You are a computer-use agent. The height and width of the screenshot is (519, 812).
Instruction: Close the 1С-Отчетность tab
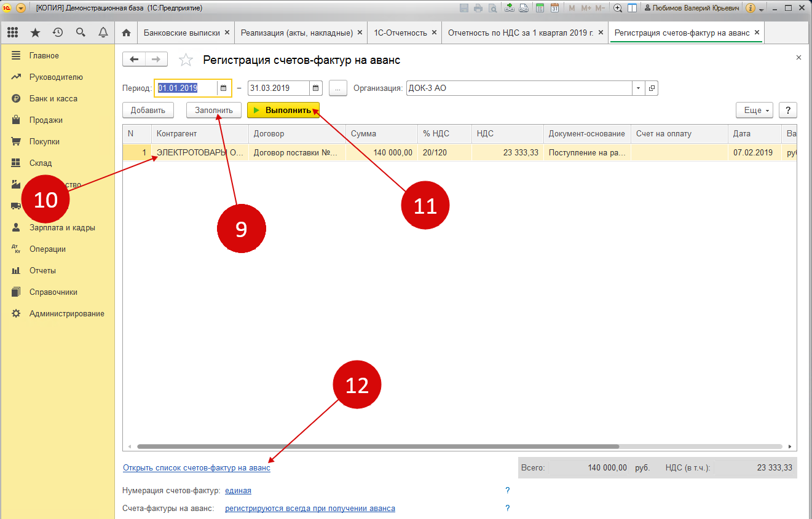[434, 33]
